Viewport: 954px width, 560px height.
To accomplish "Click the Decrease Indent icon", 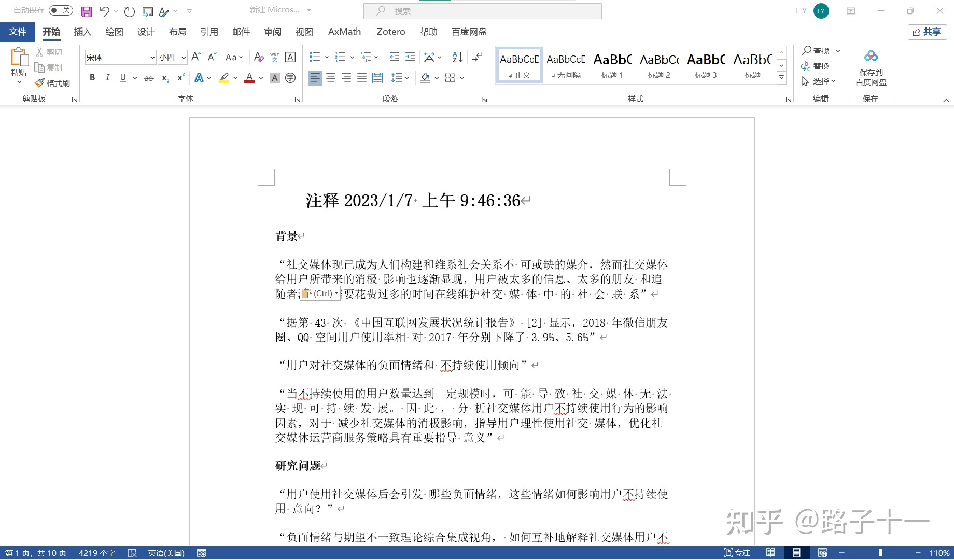I will tap(394, 57).
